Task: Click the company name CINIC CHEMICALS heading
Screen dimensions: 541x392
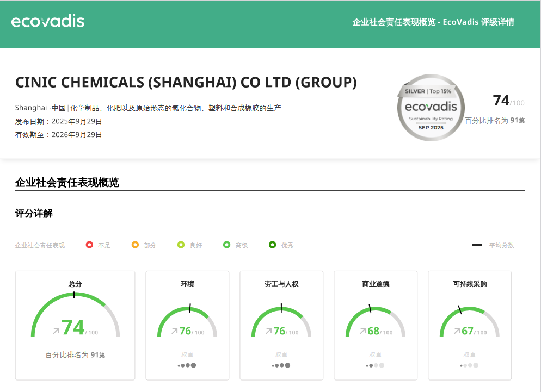Action: 186,83
